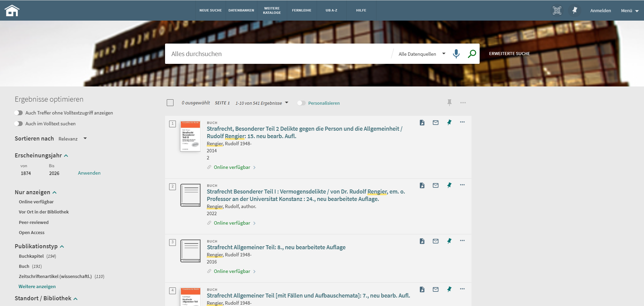Email the second result via envelope icon
The width and height of the screenshot is (644, 306).
coord(436,185)
